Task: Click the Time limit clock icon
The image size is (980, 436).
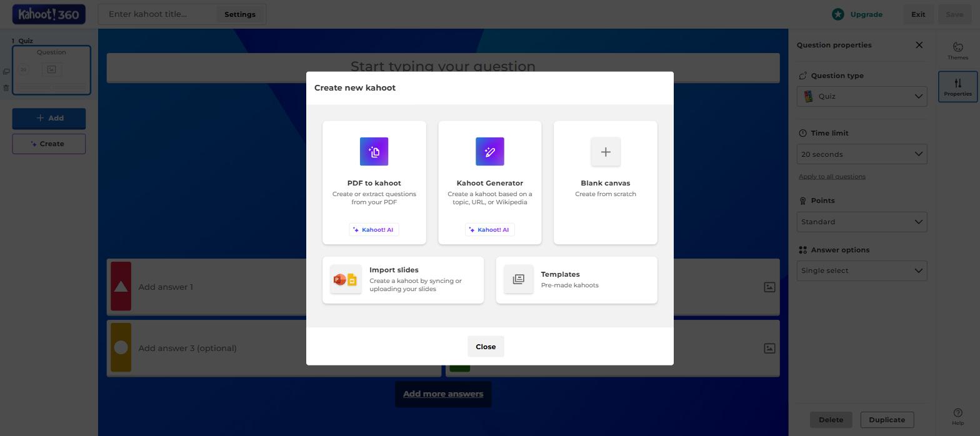Action: (x=802, y=133)
